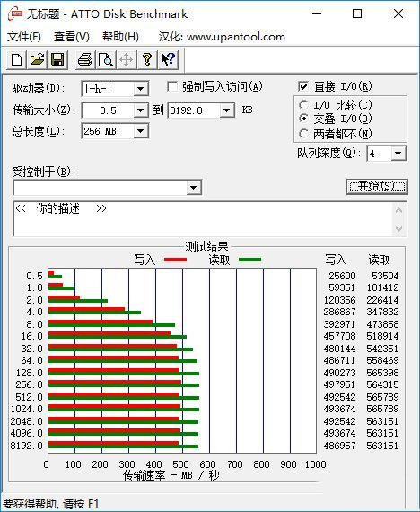Click the 8192.0 row label in chart
This screenshot has width=420, height=512.
click(x=26, y=446)
